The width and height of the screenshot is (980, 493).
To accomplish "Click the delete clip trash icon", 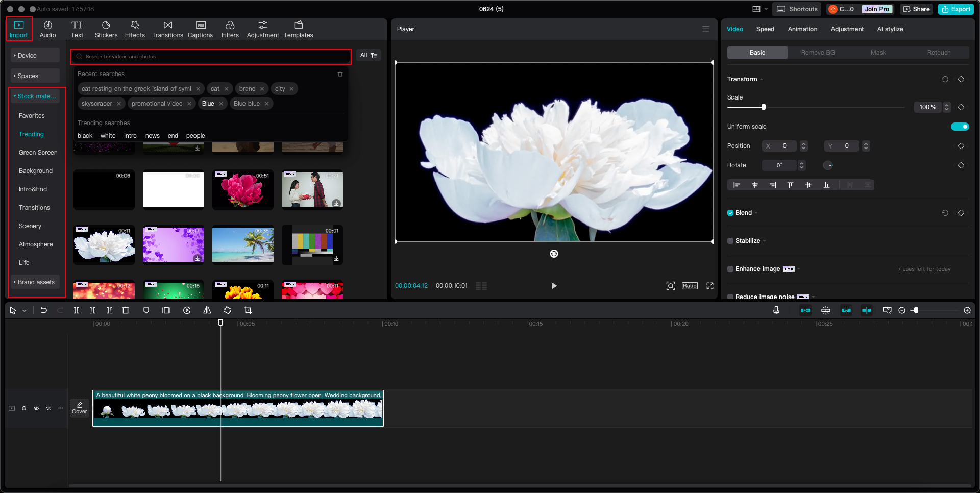I will tap(126, 310).
